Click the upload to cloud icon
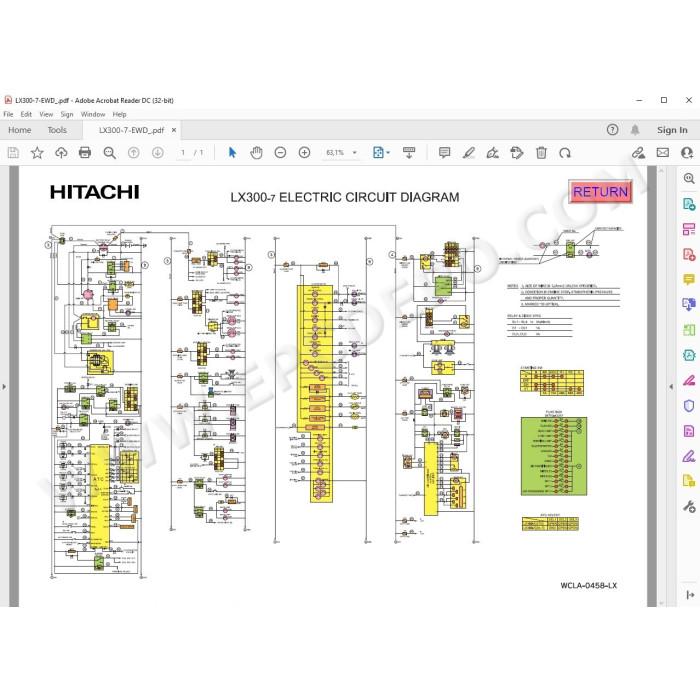 click(x=61, y=153)
